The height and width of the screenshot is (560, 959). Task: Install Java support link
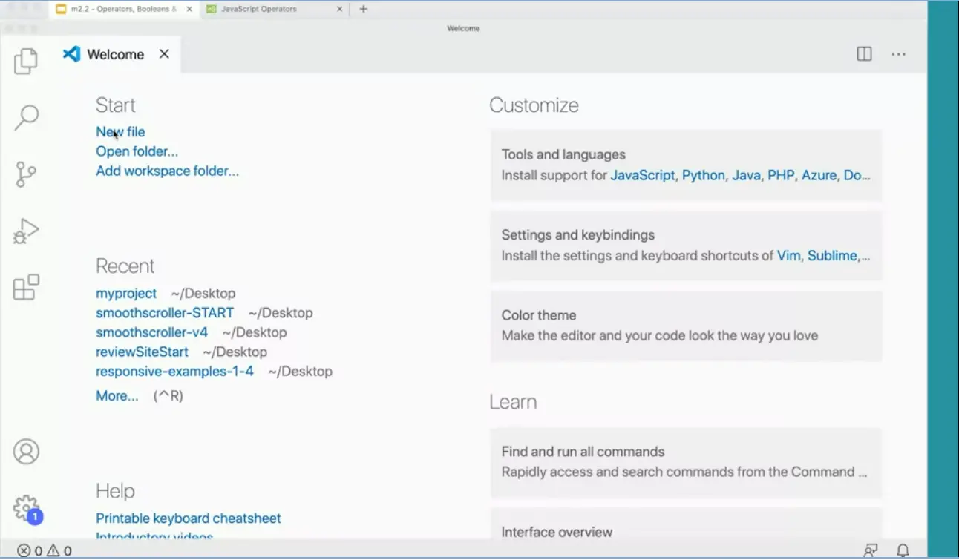tap(746, 176)
